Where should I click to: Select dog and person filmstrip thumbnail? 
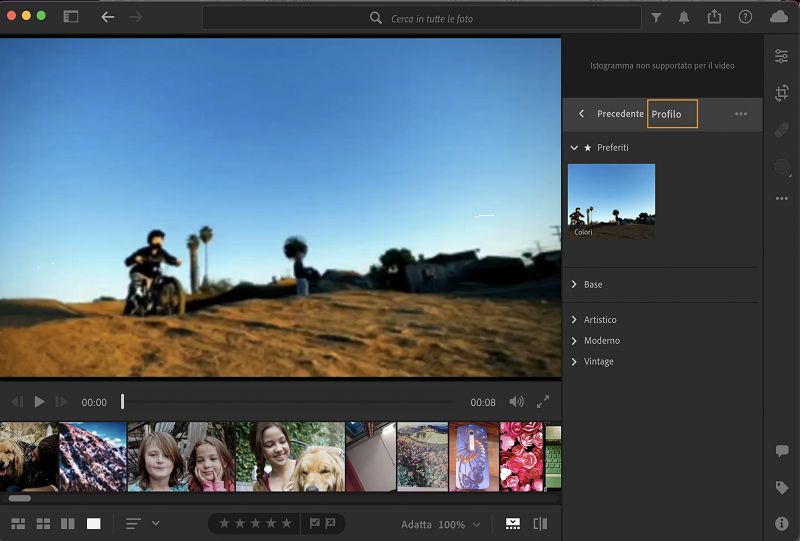(x=29, y=457)
